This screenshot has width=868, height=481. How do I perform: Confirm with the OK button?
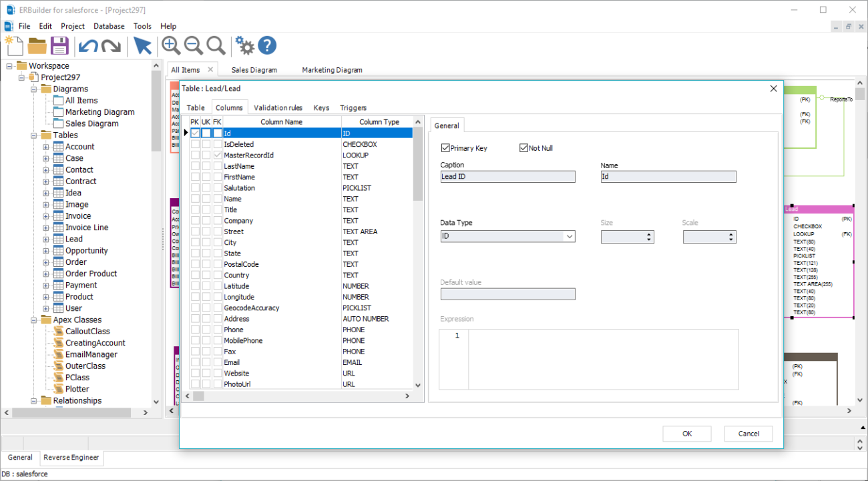pyautogui.click(x=687, y=434)
